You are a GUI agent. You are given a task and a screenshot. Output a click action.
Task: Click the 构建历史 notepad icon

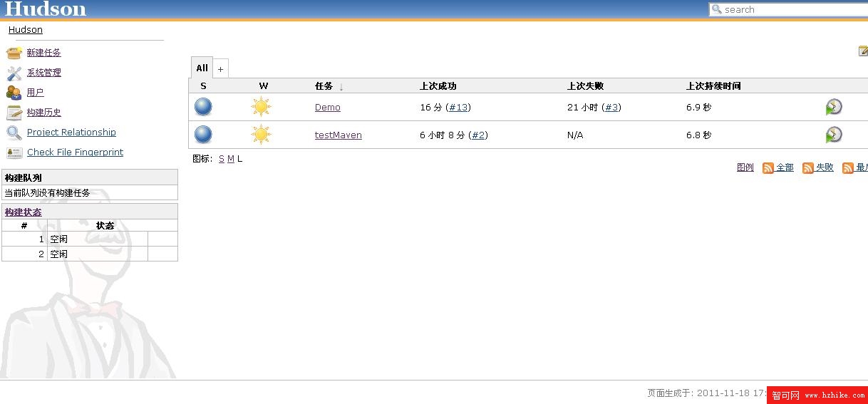(x=14, y=113)
